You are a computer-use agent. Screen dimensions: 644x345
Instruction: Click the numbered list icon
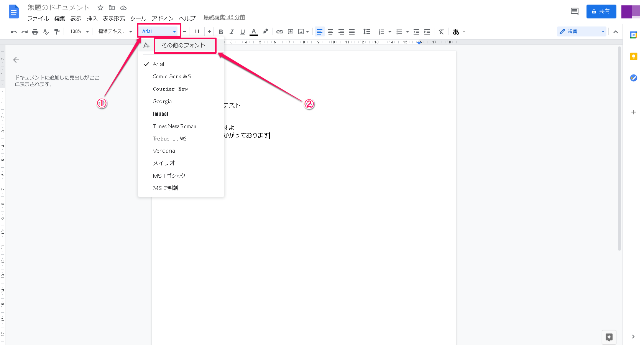click(381, 32)
